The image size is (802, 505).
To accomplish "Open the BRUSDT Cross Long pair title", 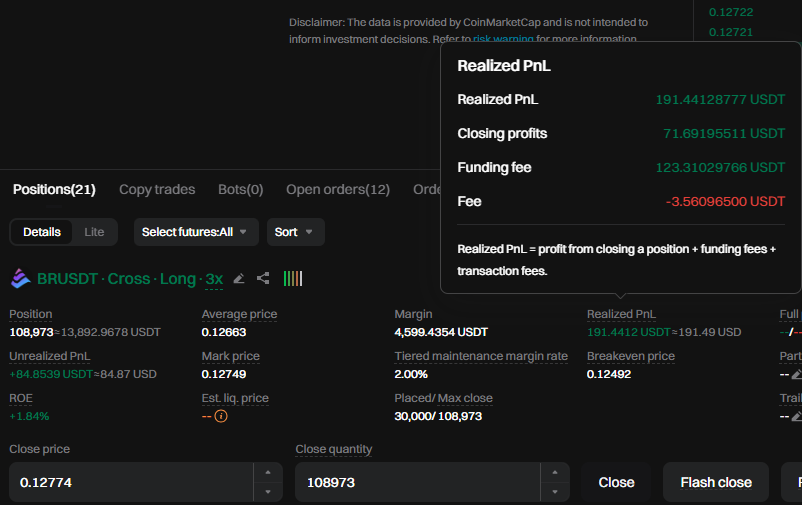I will tap(116, 279).
